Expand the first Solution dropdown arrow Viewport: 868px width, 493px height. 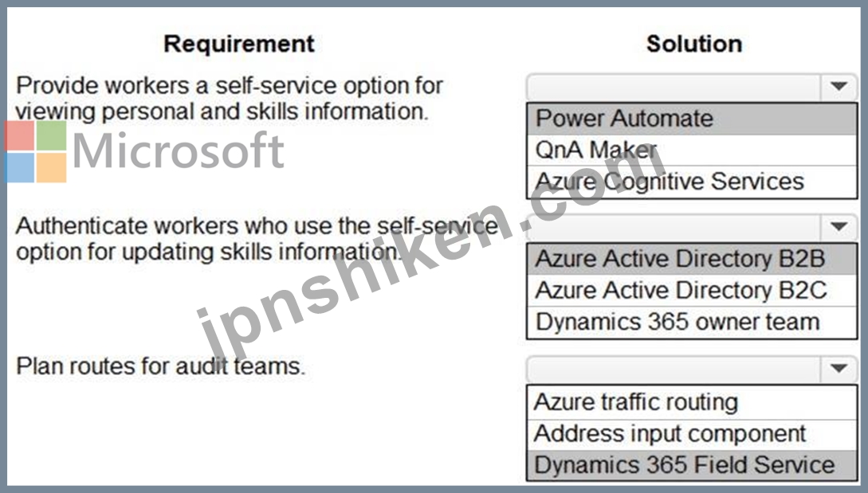tap(839, 86)
